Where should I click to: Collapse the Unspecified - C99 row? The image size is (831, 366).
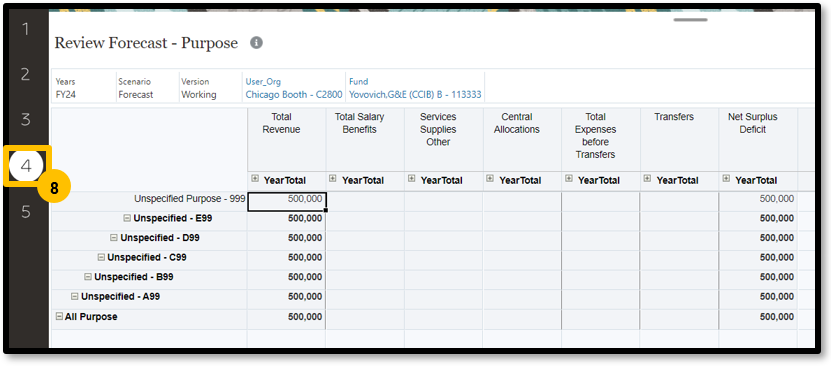(x=101, y=257)
